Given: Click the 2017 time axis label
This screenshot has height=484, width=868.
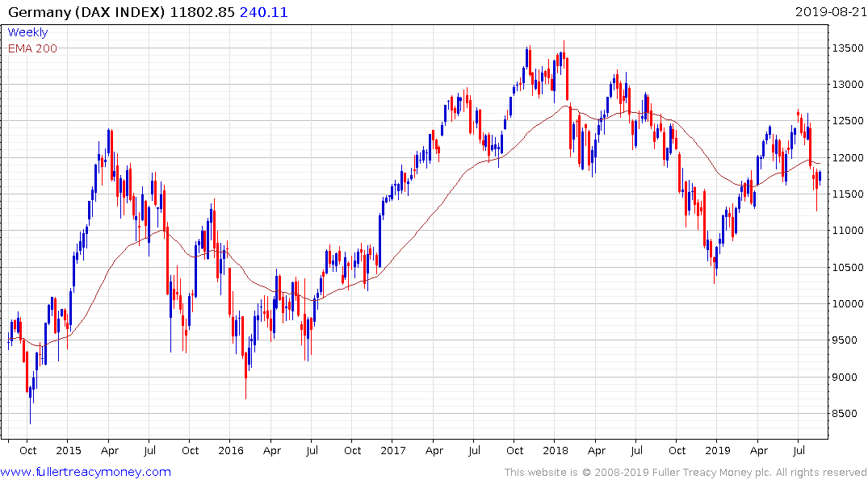Looking at the screenshot, I should tap(393, 451).
